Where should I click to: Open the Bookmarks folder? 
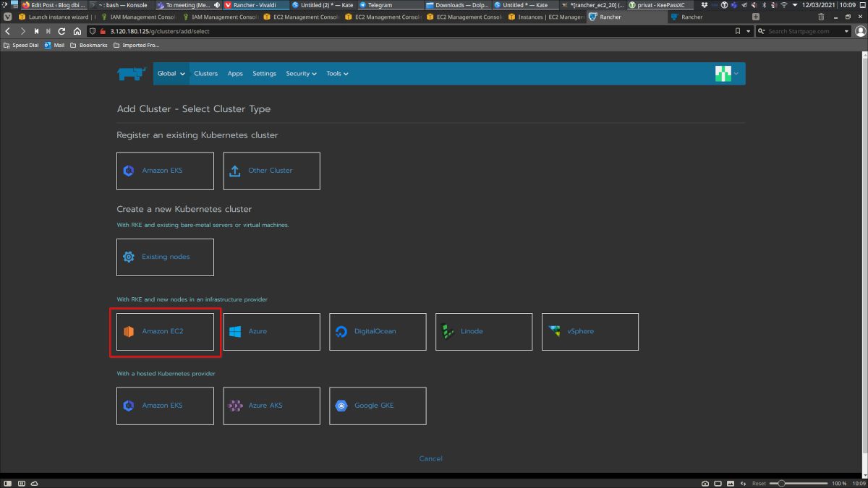click(88, 45)
